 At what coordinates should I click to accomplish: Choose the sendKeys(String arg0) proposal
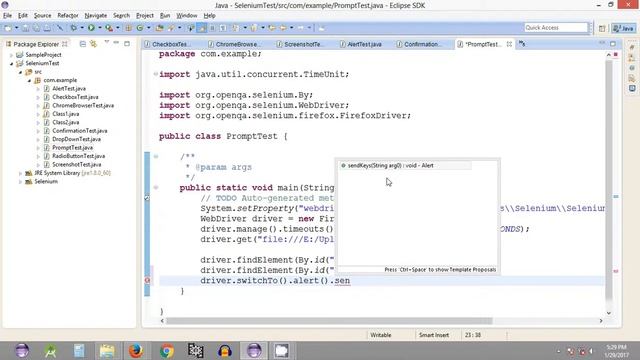click(x=405, y=165)
